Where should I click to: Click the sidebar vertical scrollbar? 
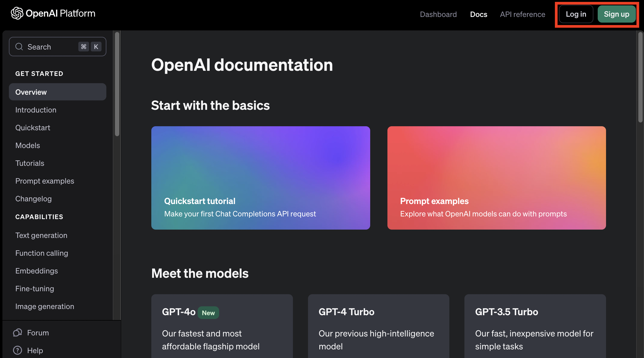(x=117, y=84)
